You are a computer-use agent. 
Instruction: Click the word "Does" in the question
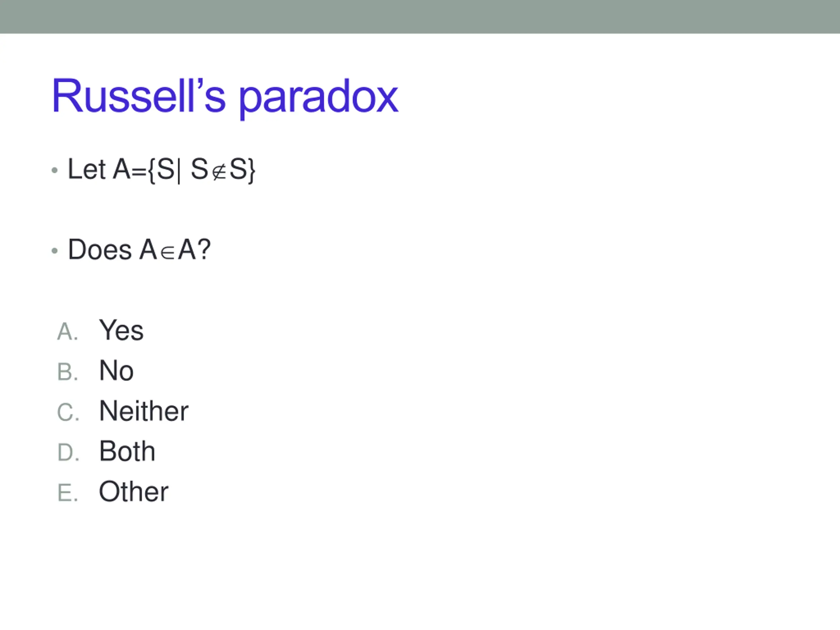(x=100, y=250)
